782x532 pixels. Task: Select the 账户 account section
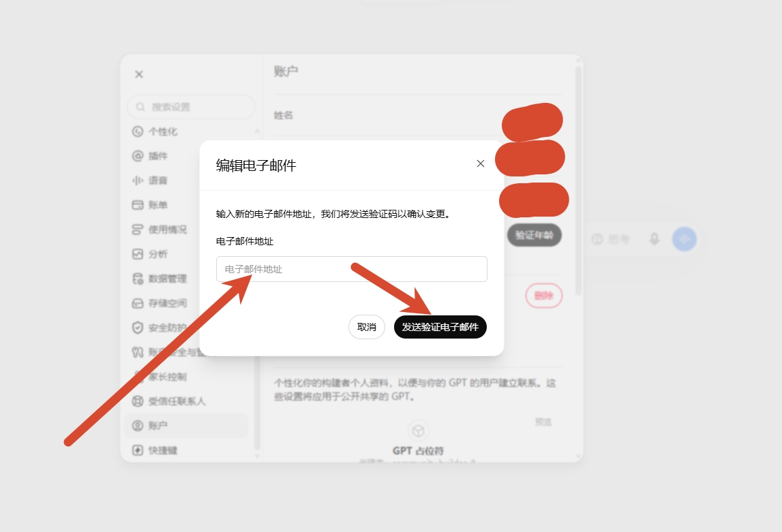tap(187, 426)
